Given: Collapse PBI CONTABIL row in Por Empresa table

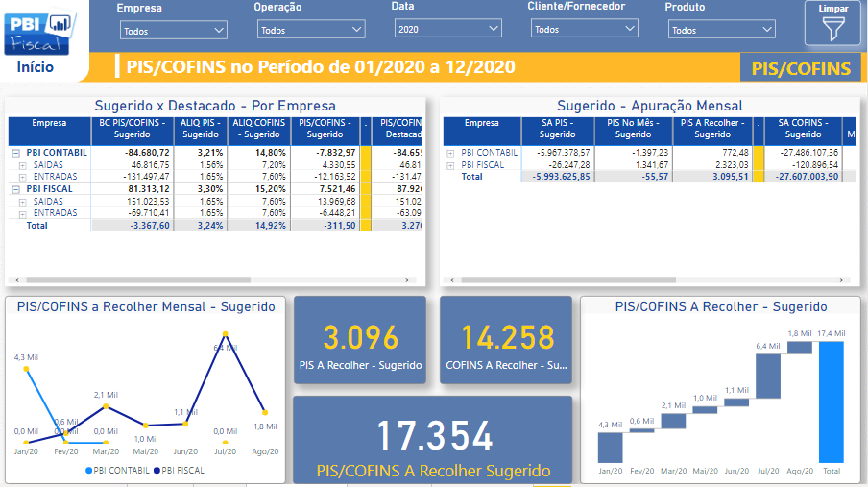Looking at the screenshot, I should coord(15,153).
